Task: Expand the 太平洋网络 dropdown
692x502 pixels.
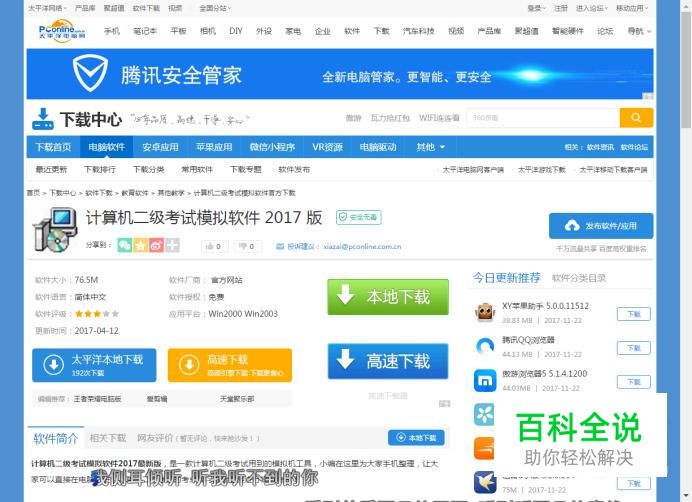Action: 47,8
